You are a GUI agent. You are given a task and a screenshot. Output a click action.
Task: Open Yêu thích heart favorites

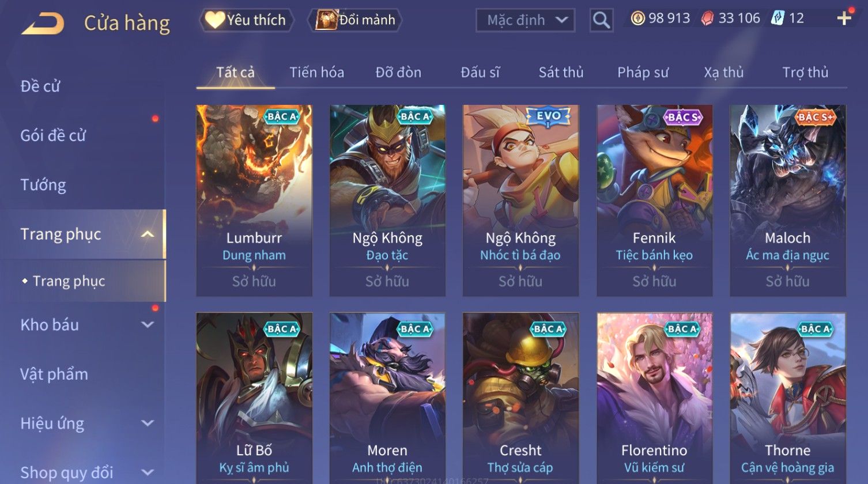pos(246,20)
